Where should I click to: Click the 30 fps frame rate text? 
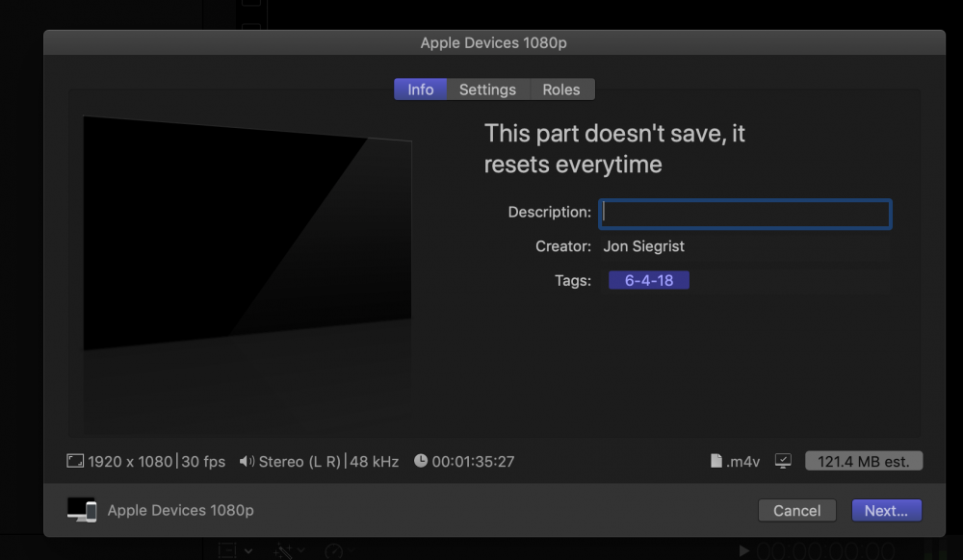click(203, 461)
